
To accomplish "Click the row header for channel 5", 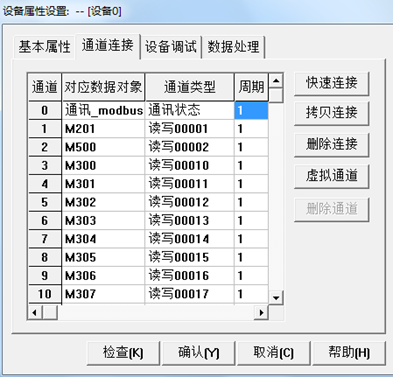I will [45, 202].
